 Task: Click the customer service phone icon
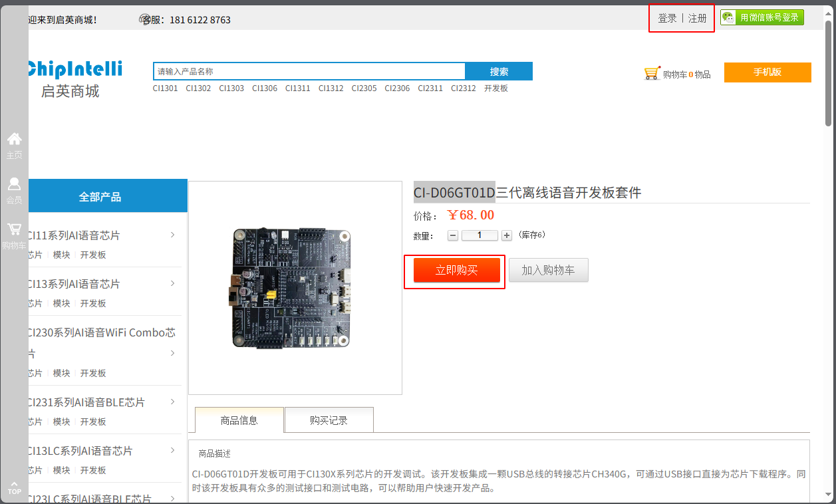click(146, 19)
